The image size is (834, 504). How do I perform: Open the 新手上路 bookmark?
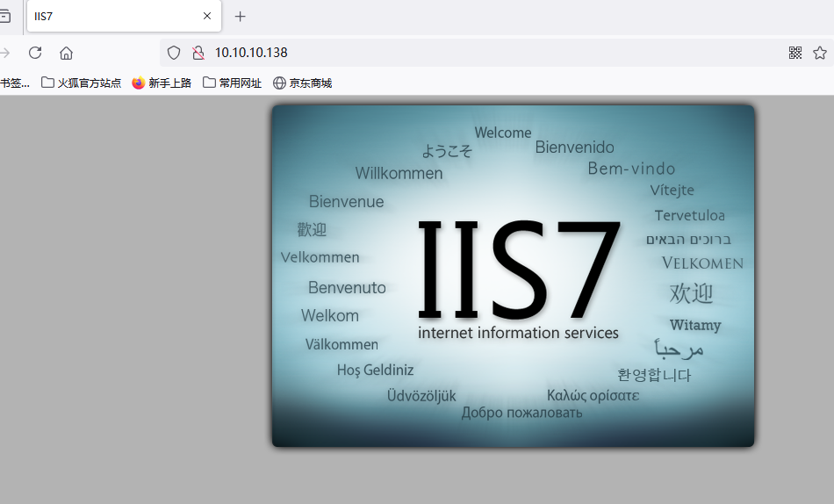tap(162, 83)
